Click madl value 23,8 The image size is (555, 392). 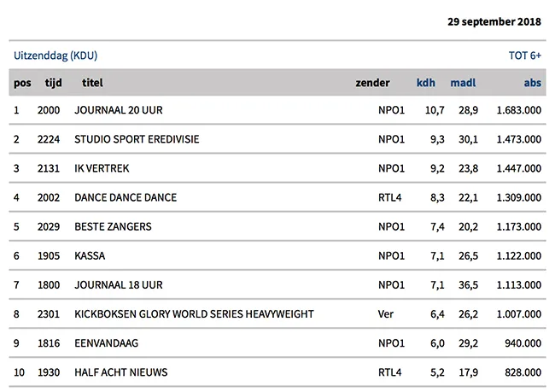pos(468,168)
